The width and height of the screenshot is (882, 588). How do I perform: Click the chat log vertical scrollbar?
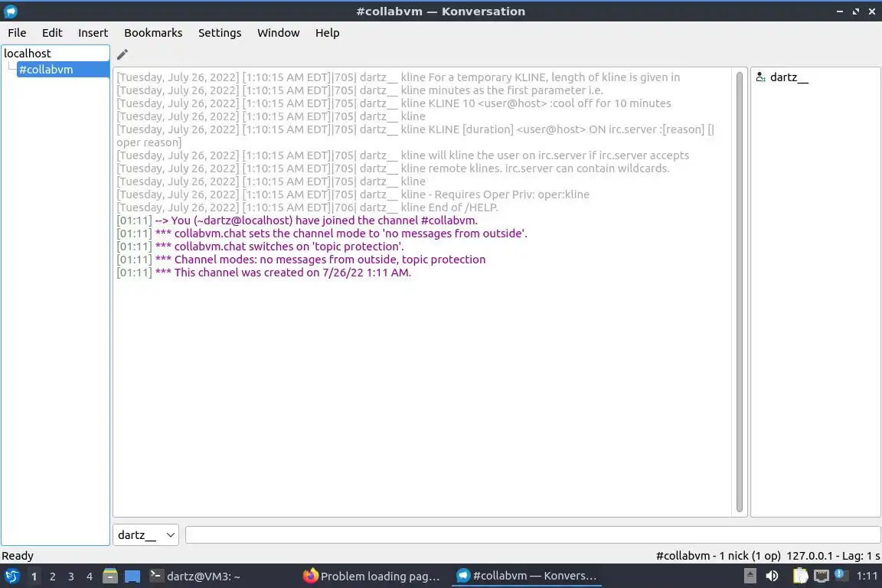(739, 292)
